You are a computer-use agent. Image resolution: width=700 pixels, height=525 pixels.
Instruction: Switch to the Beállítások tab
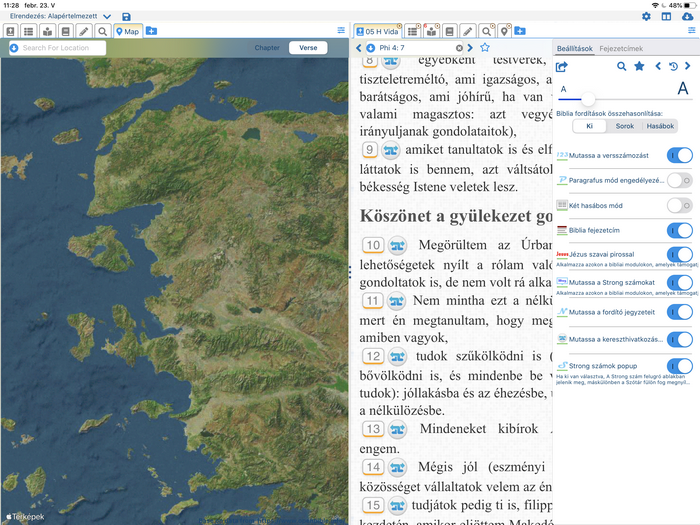[x=575, y=48]
